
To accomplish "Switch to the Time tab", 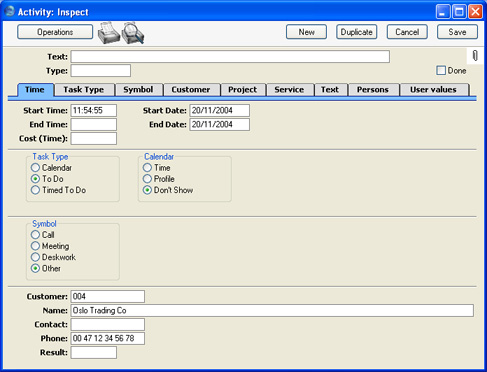I will pyautogui.click(x=35, y=90).
